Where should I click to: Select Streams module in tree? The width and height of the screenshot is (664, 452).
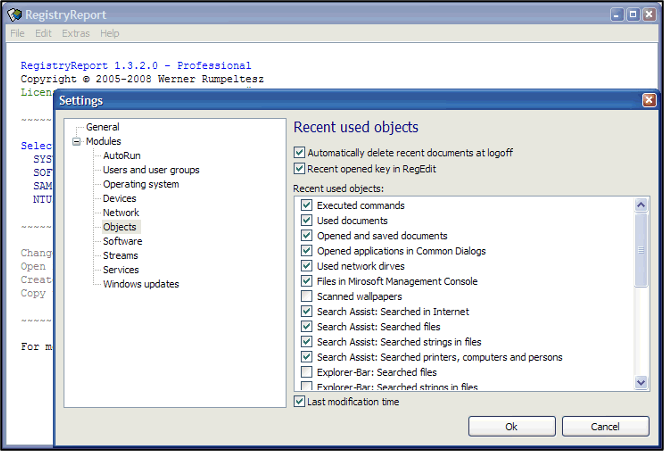[120, 256]
